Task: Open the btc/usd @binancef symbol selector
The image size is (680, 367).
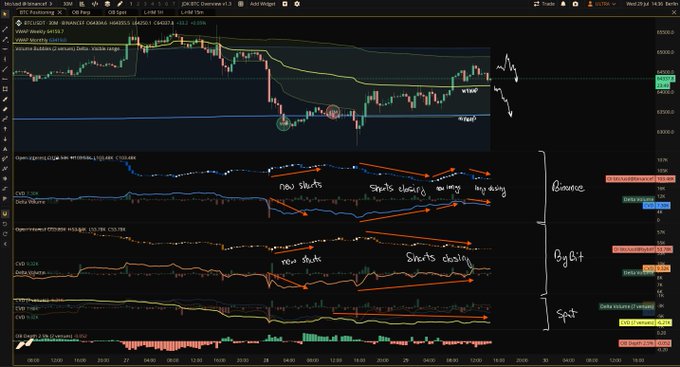Action: point(28,4)
